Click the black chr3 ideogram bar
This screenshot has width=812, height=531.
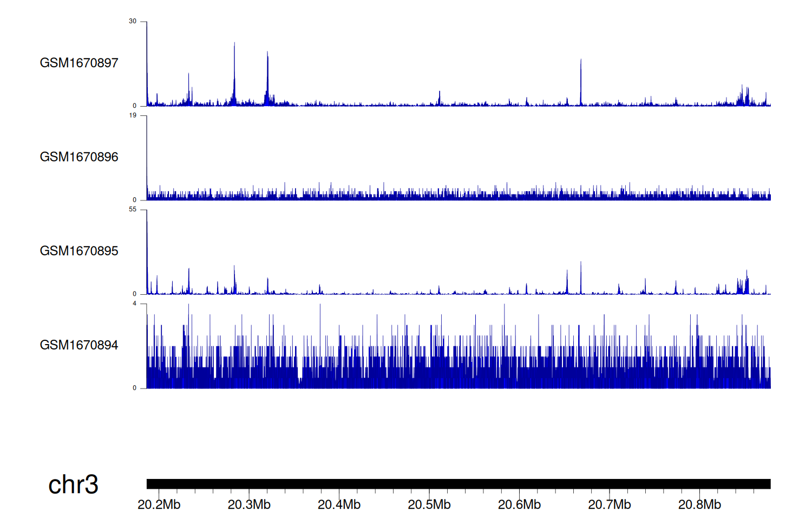point(458,484)
